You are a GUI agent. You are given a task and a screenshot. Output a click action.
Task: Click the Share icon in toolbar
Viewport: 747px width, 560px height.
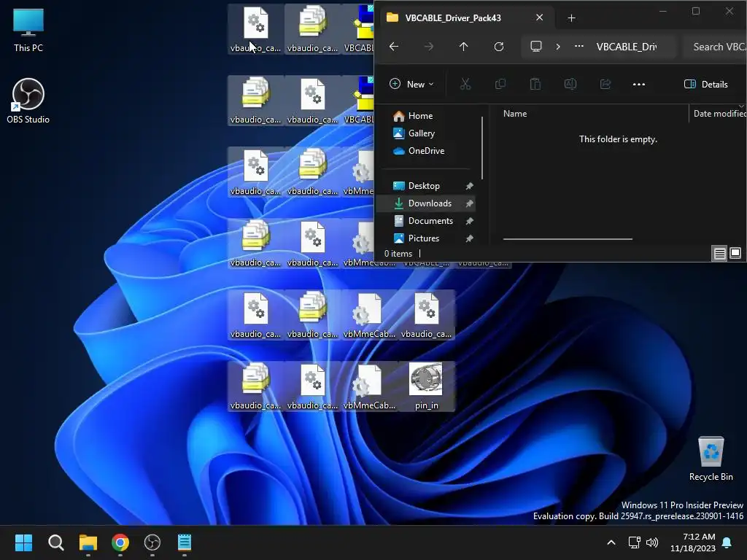[605, 85]
